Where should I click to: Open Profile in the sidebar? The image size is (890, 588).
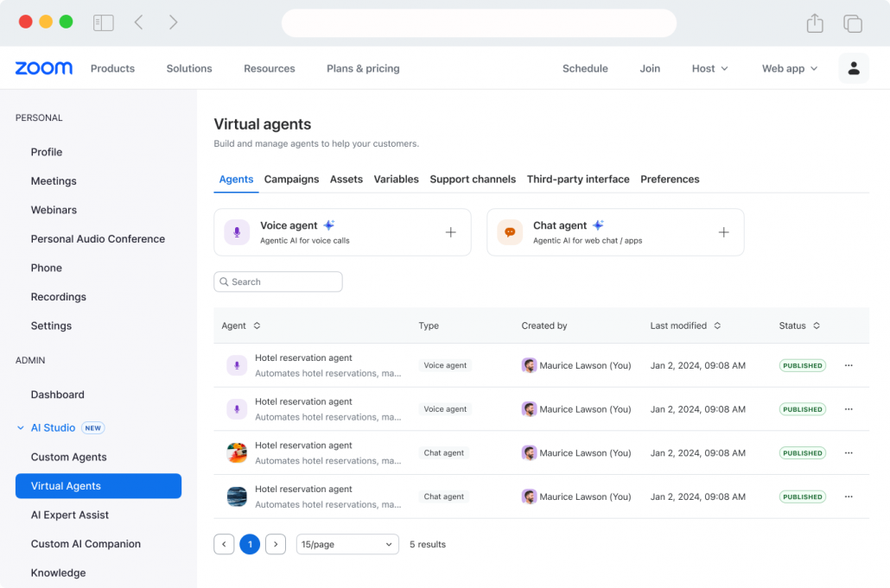(x=47, y=152)
